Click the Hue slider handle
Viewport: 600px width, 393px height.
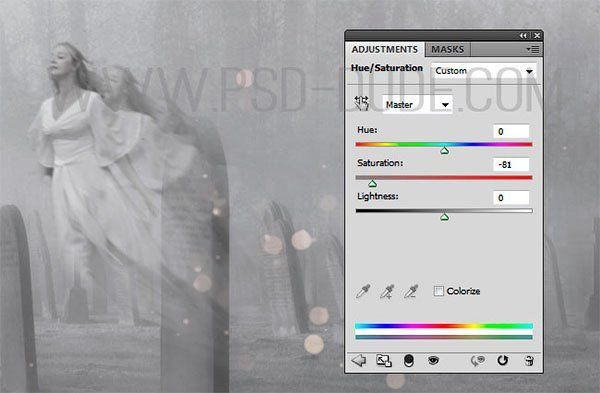coord(444,150)
